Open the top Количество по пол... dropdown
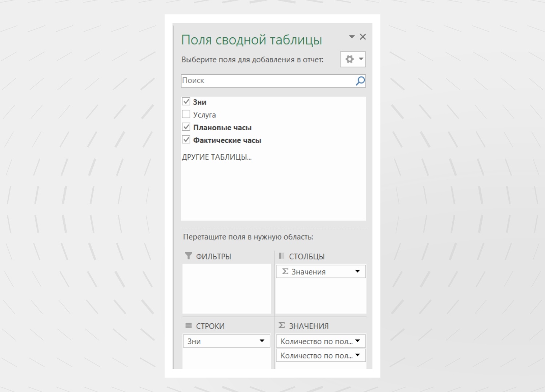This screenshot has width=545, height=392. pyautogui.click(x=358, y=341)
